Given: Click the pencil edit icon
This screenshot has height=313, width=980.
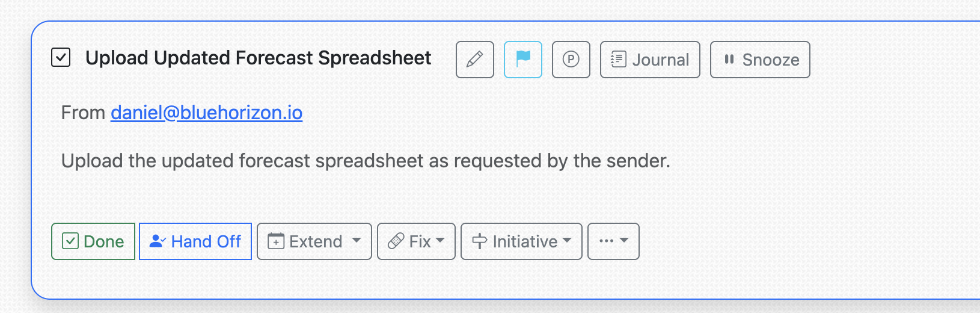Looking at the screenshot, I should [474, 60].
